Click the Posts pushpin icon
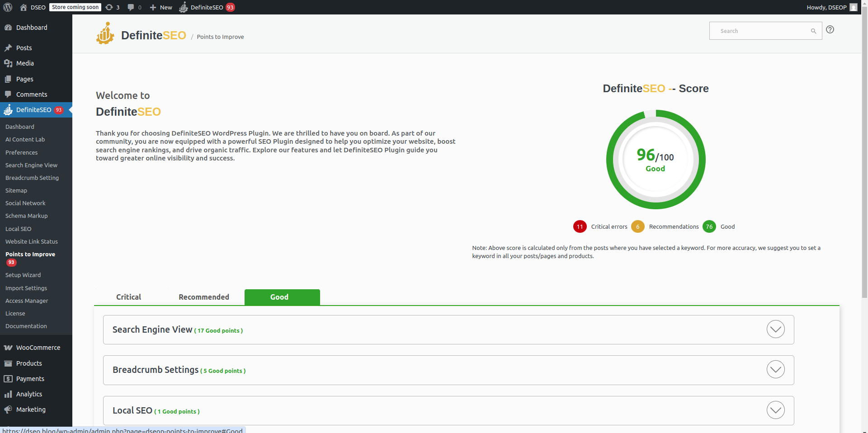 8,48
